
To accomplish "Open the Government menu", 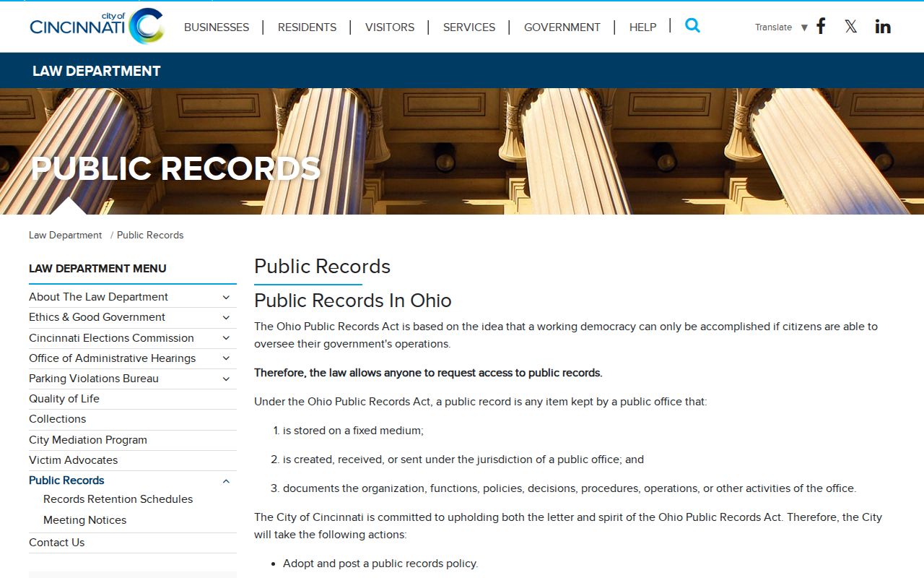I will (562, 27).
